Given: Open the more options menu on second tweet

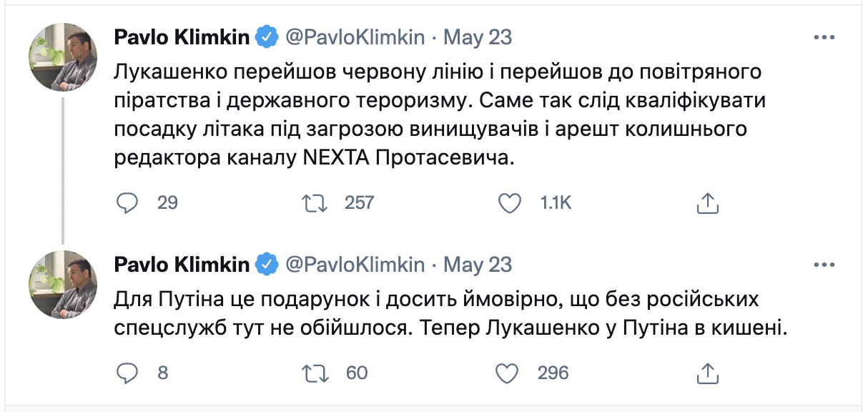Looking at the screenshot, I should tap(824, 265).
